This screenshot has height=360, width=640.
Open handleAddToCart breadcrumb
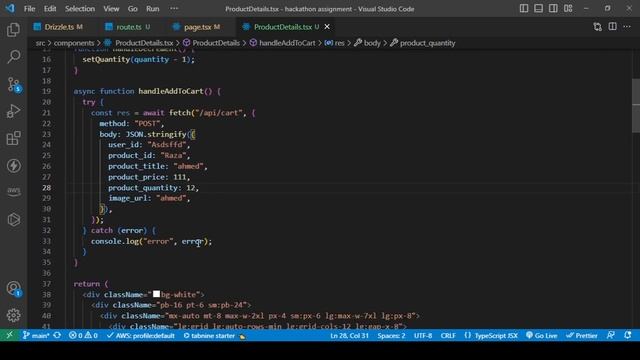pyautogui.click(x=282, y=43)
